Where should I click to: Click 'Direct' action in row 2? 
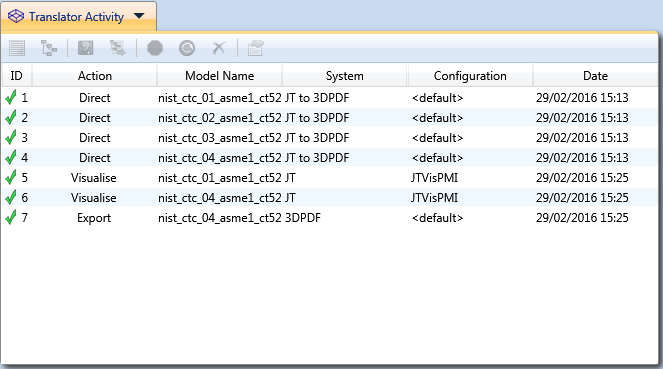coord(95,118)
